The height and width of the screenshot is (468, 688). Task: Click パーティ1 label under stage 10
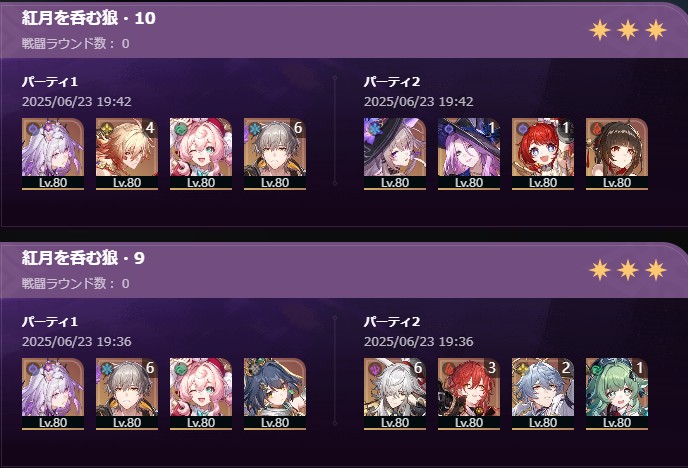pos(50,82)
